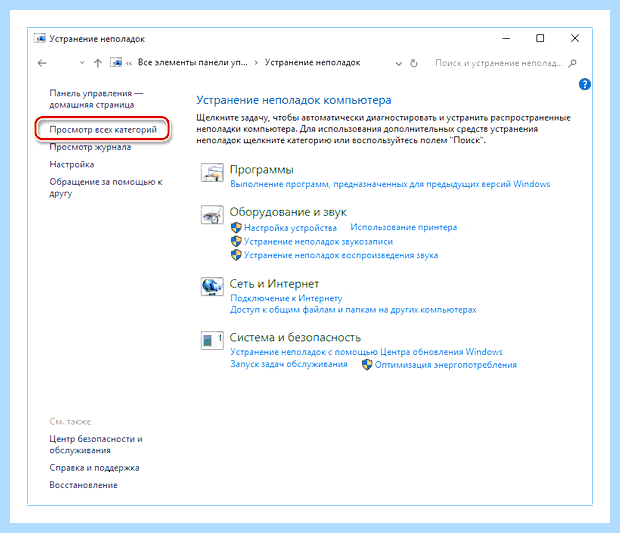Open the Настройка link in the sidebar
The height and width of the screenshot is (533, 620).
point(72,164)
